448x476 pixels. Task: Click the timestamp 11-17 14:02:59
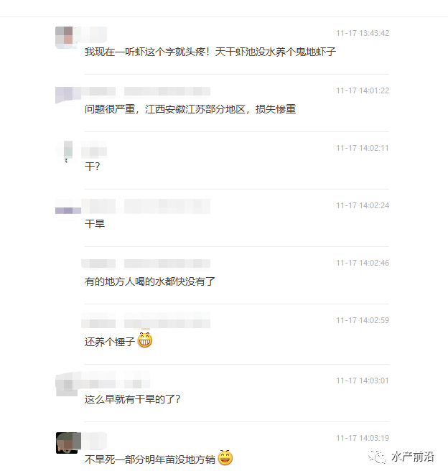[x=363, y=320]
